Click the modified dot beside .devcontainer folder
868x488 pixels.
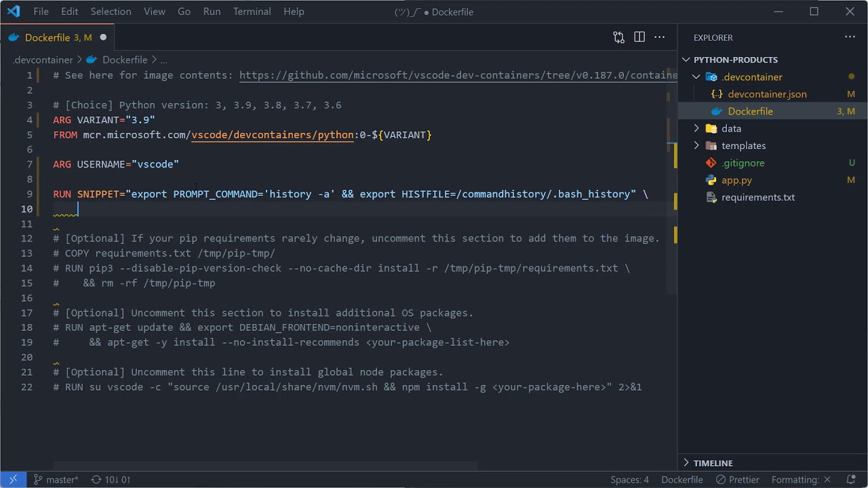click(x=852, y=77)
